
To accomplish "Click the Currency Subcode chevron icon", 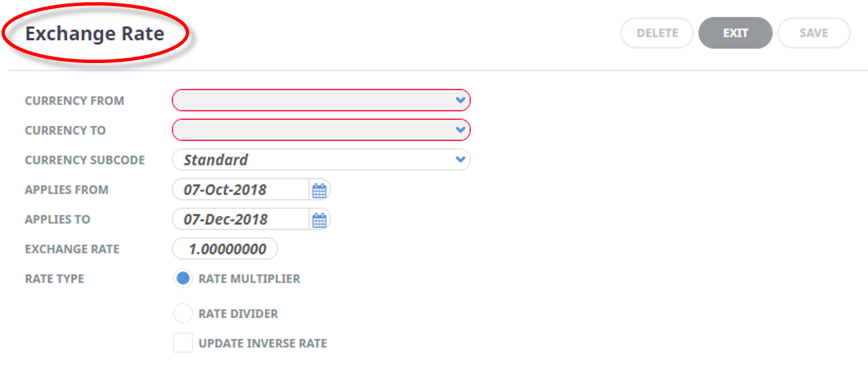I will click(x=460, y=160).
